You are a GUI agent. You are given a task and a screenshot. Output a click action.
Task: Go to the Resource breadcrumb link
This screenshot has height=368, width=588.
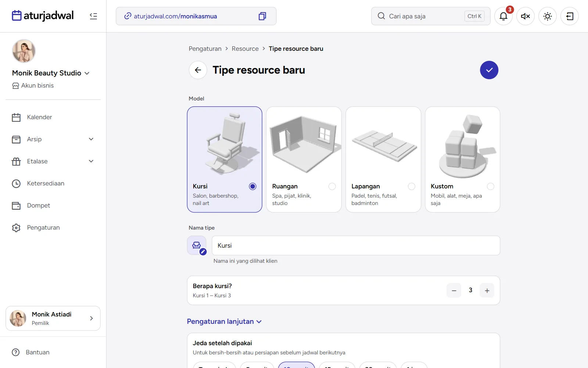(245, 49)
